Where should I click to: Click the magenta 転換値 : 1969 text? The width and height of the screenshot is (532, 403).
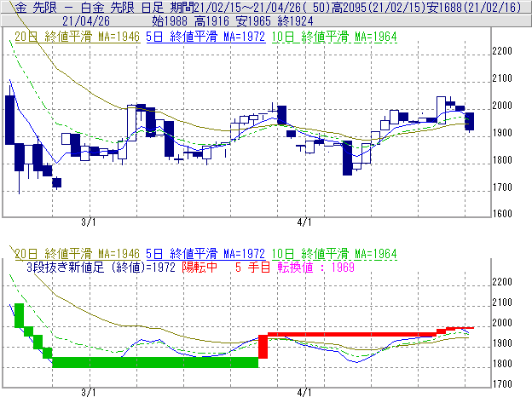(316, 268)
